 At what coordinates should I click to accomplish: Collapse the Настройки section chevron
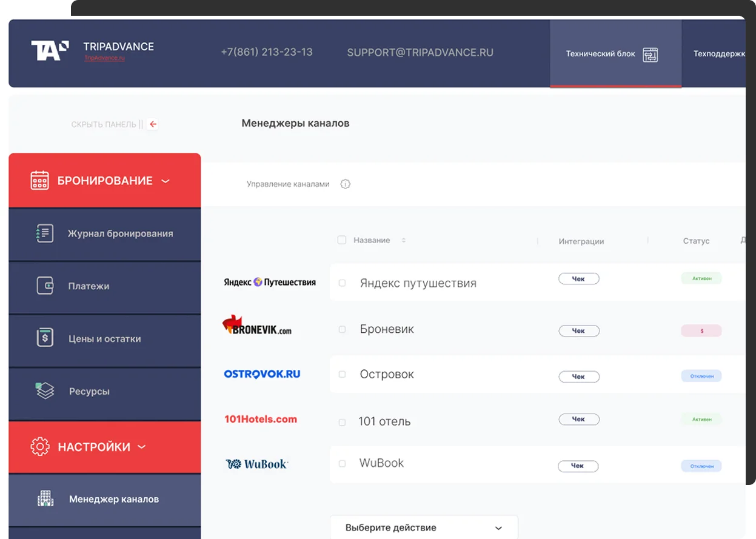pyautogui.click(x=142, y=447)
